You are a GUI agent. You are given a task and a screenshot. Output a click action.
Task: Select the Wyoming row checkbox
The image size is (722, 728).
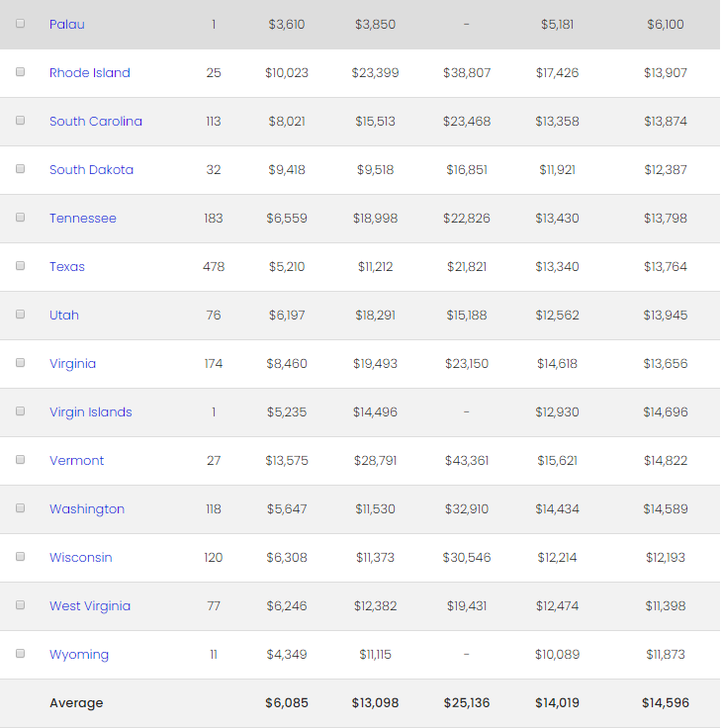pyautogui.click(x=20, y=654)
